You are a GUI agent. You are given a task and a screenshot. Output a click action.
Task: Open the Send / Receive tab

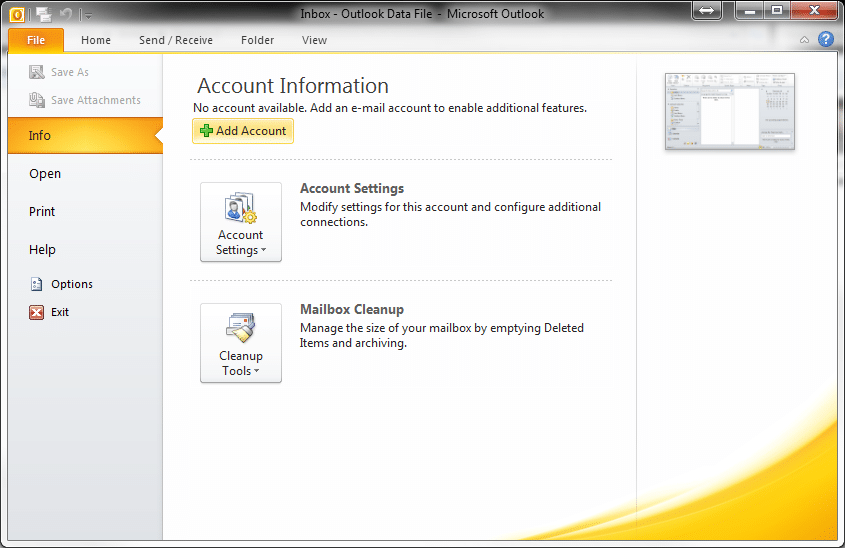pos(176,40)
